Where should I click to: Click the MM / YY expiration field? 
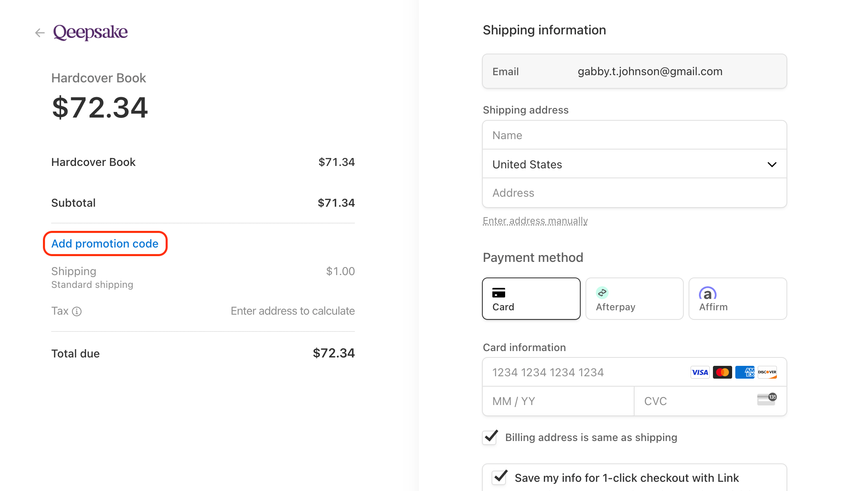[x=558, y=401]
